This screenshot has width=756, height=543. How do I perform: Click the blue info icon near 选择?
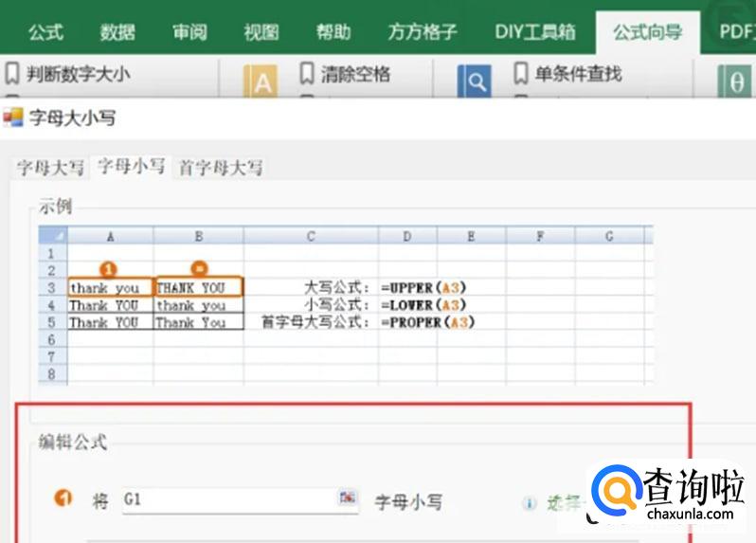(x=529, y=503)
